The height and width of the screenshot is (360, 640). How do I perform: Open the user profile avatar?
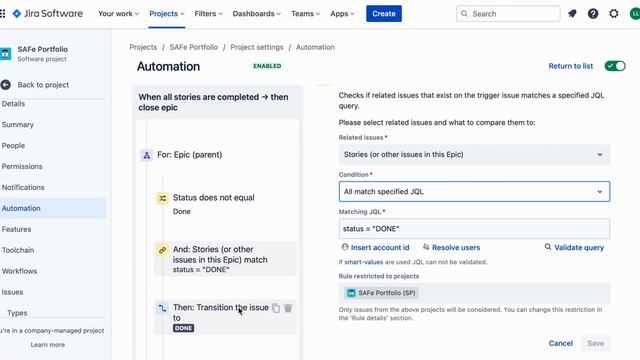click(635, 13)
